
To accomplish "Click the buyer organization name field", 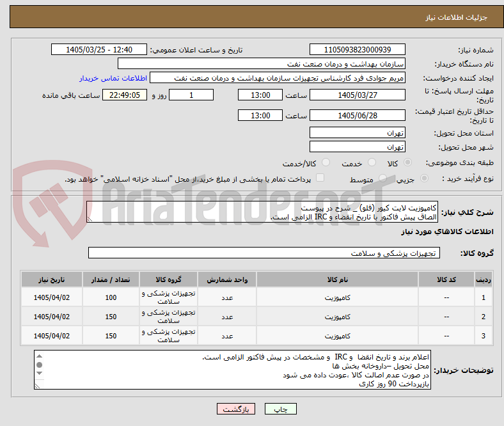I will click(262, 64).
